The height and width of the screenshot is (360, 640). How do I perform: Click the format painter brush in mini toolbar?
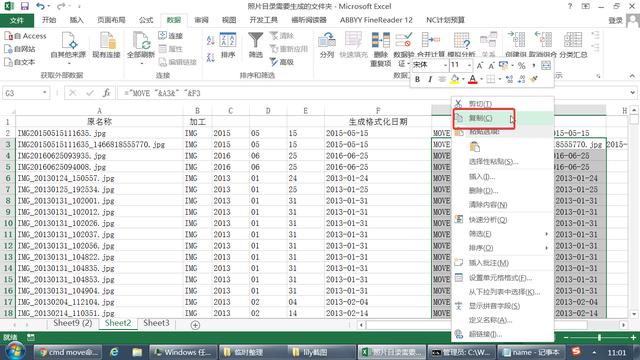click(534, 79)
